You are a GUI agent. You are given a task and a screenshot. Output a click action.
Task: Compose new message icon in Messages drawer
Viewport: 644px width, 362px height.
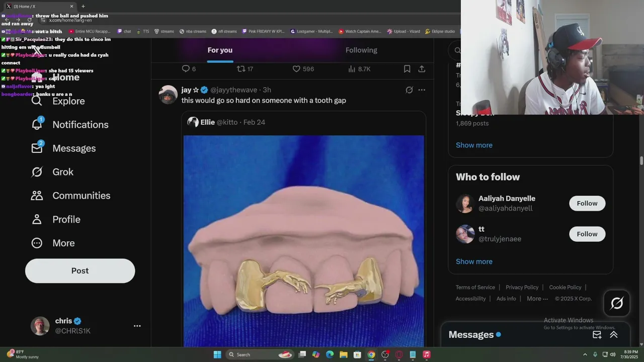coord(597,335)
